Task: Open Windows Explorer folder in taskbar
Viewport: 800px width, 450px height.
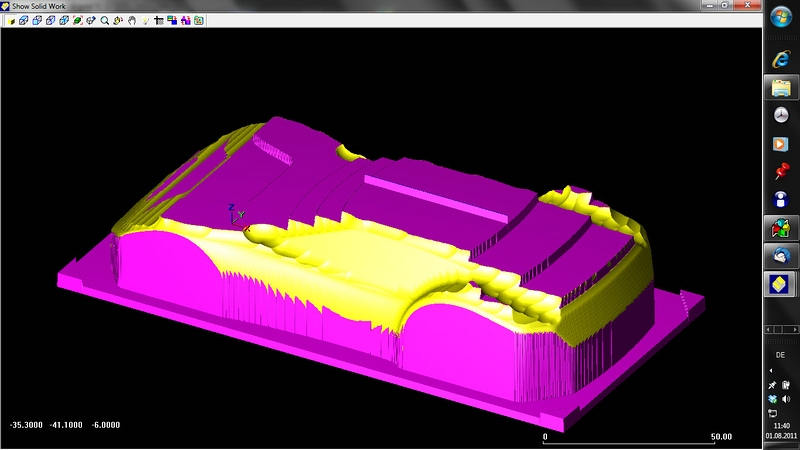Action: tap(781, 87)
